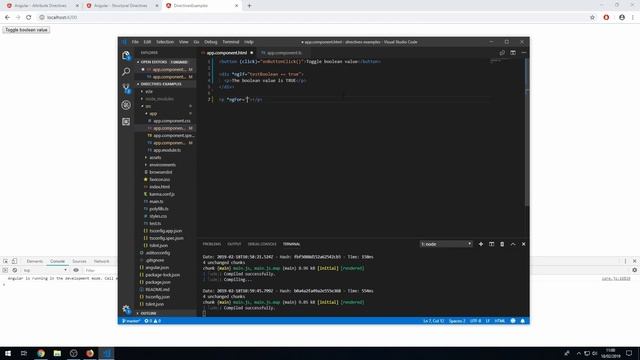Open Search view in VS Code activity bar

tap(126, 71)
